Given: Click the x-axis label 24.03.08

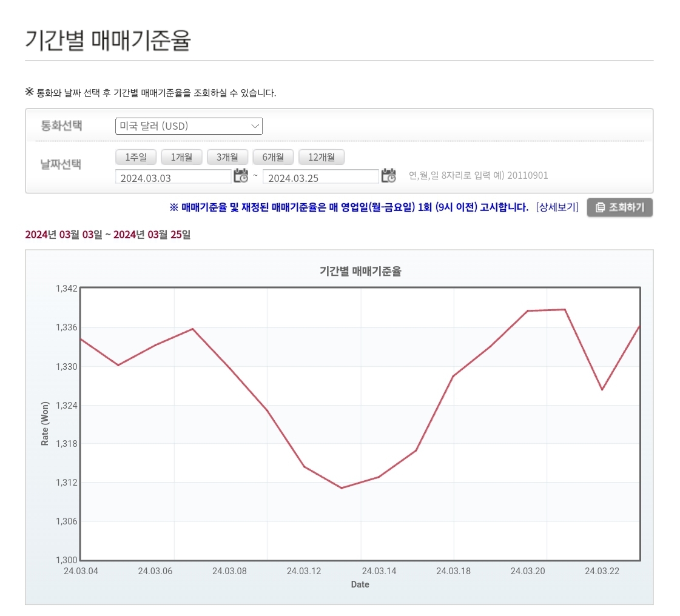Looking at the screenshot, I should click(229, 571).
